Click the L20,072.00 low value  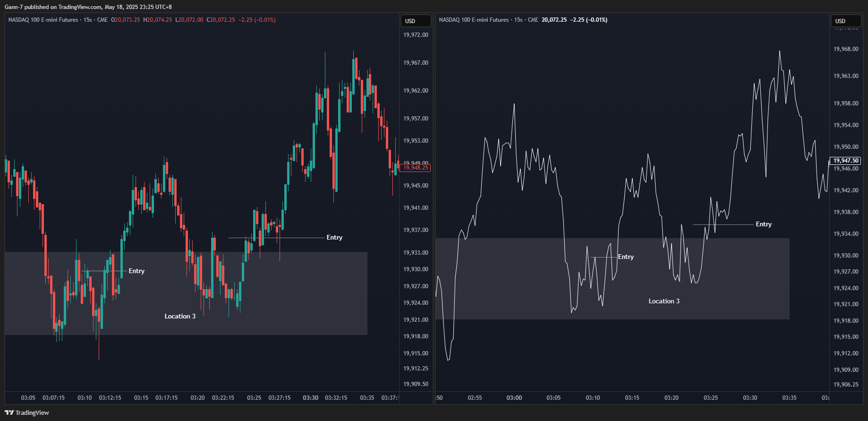(189, 20)
